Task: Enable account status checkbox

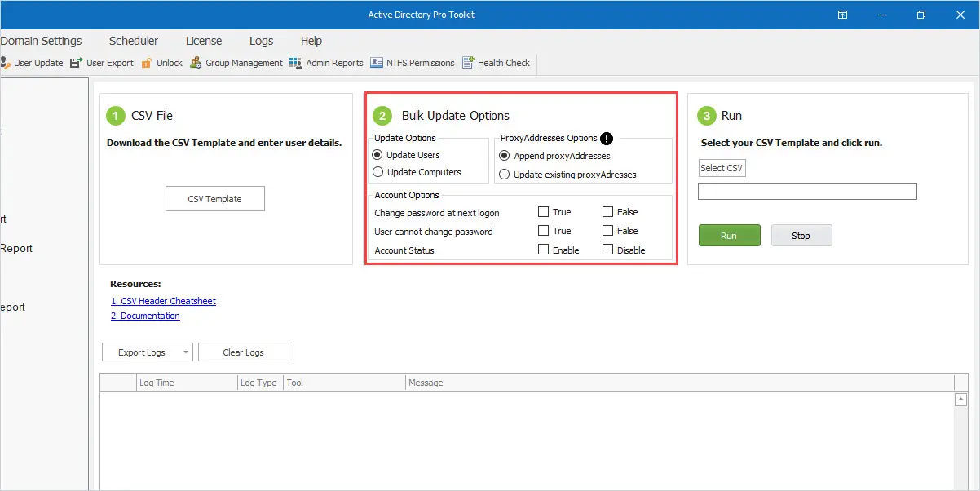Action: pos(543,250)
